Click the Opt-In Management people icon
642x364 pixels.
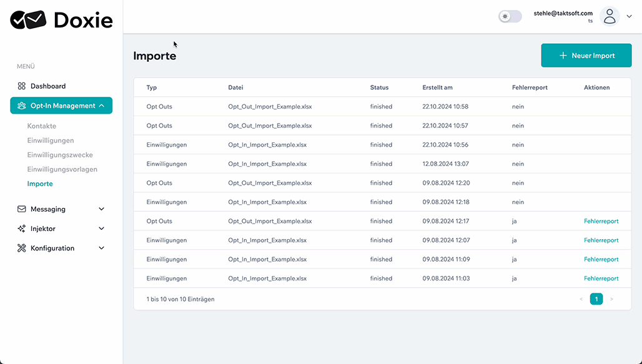tap(21, 106)
